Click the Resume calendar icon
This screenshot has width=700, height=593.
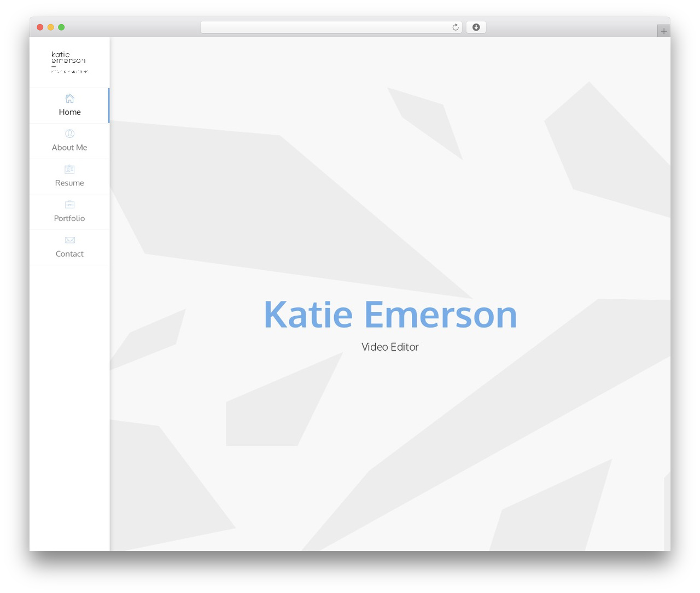[x=69, y=169]
